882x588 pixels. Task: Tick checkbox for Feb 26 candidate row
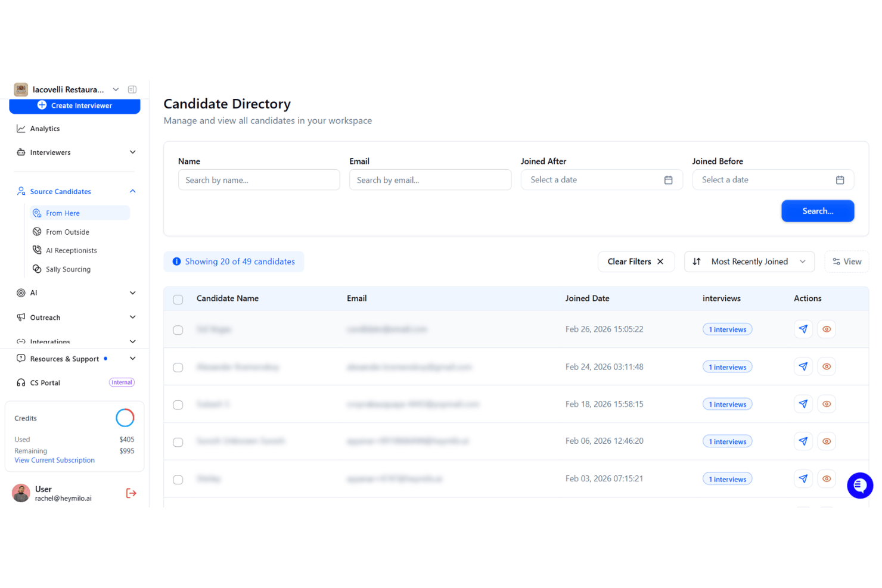178,330
